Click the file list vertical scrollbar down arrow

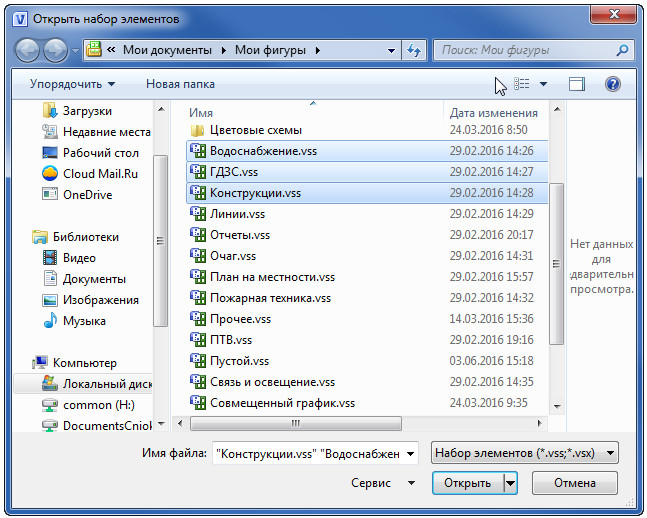(557, 407)
